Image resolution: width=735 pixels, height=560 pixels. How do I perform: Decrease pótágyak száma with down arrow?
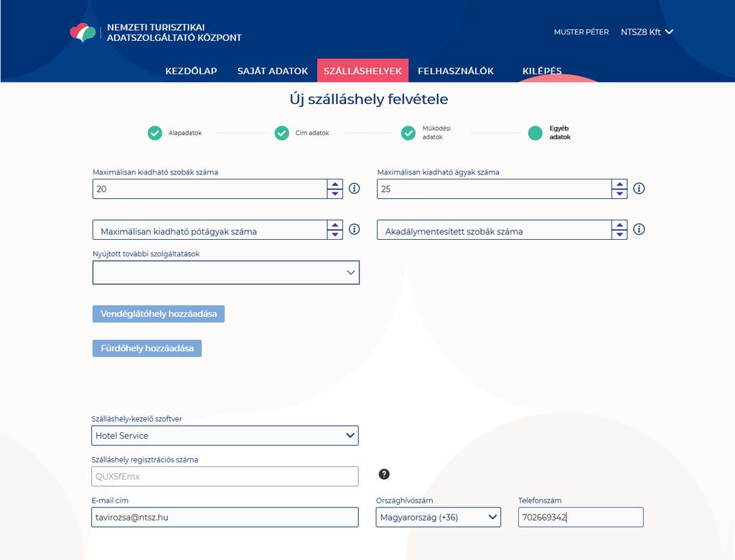pyautogui.click(x=334, y=234)
